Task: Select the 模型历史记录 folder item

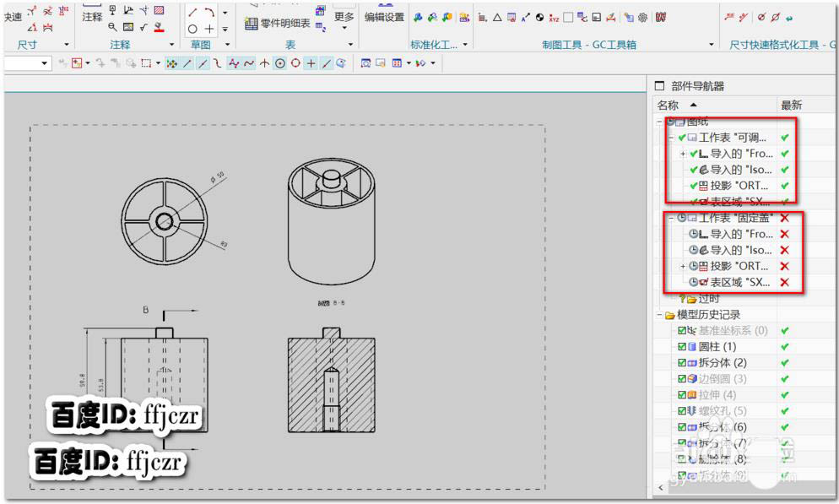Action: 708,315
